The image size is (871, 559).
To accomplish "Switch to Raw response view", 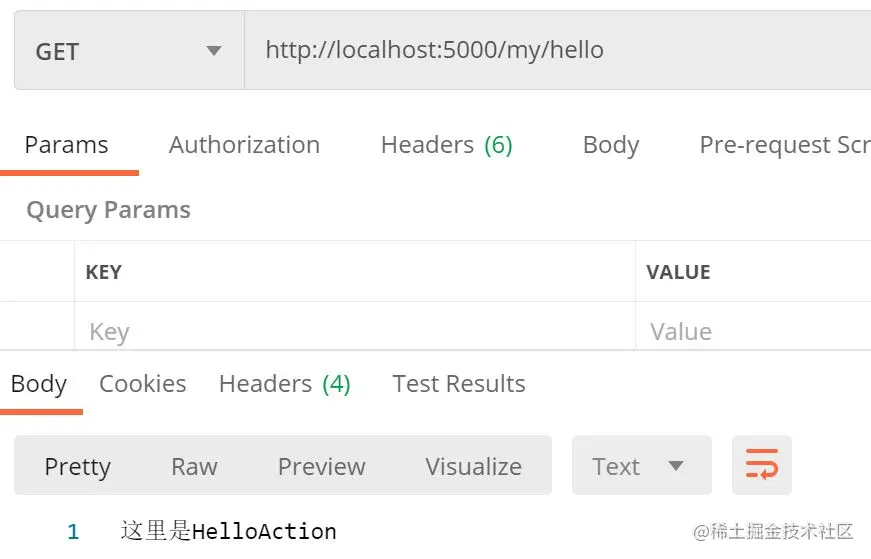I will pyautogui.click(x=194, y=466).
